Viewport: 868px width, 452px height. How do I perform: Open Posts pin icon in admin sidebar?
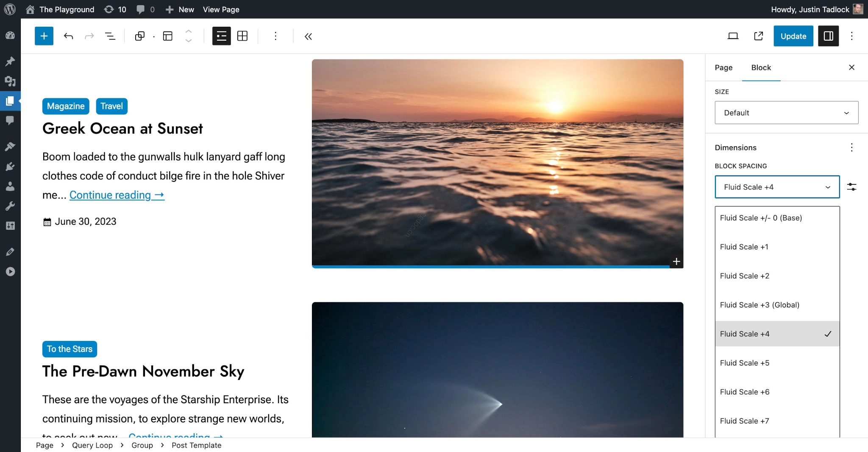coord(10,61)
